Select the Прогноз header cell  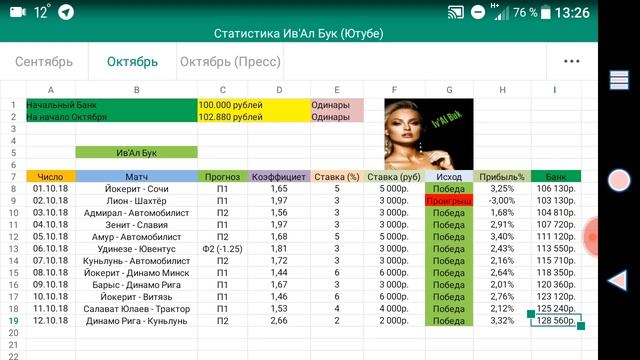pos(222,177)
